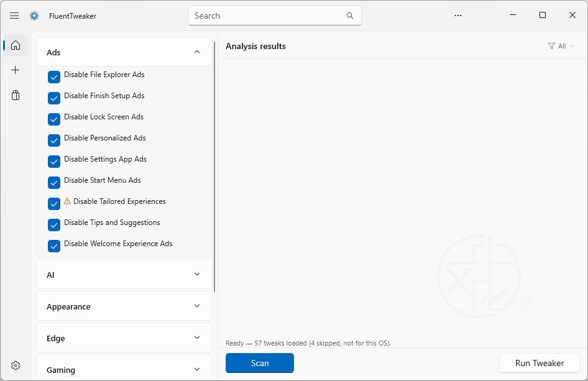Image resolution: width=588 pixels, height=381 pixels.
Task: Click the FluentTweaker gear logo
Action: point(34,16)
